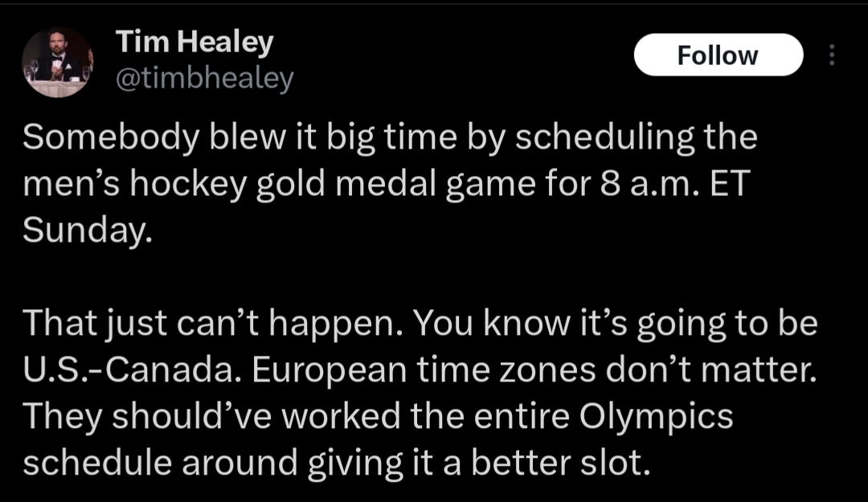Screen dimensions: 868x502
Task: Click the word "Sunday." in the tweet
Action: click(x=86, y=231)
